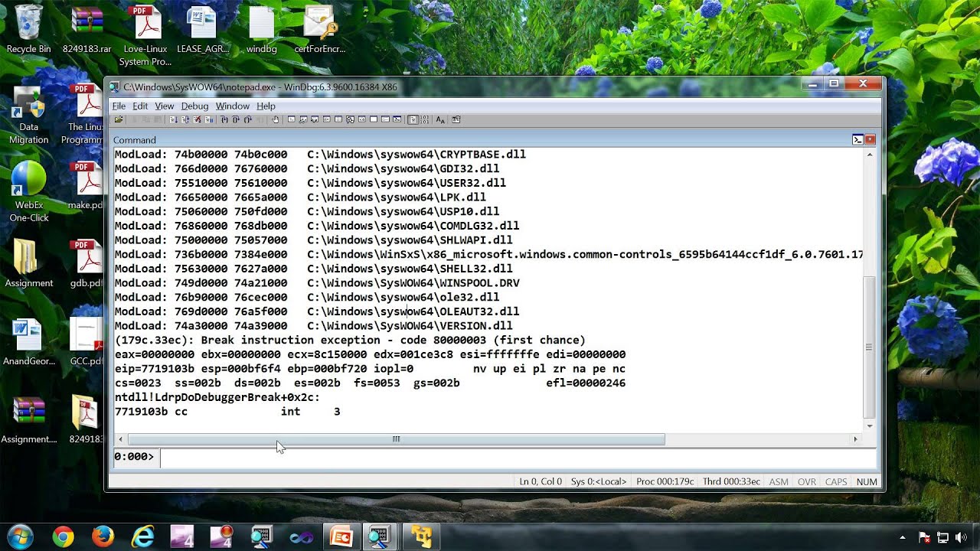Open the Help menu
Screen dimensions: 980x551
click(x=266, y=106)
